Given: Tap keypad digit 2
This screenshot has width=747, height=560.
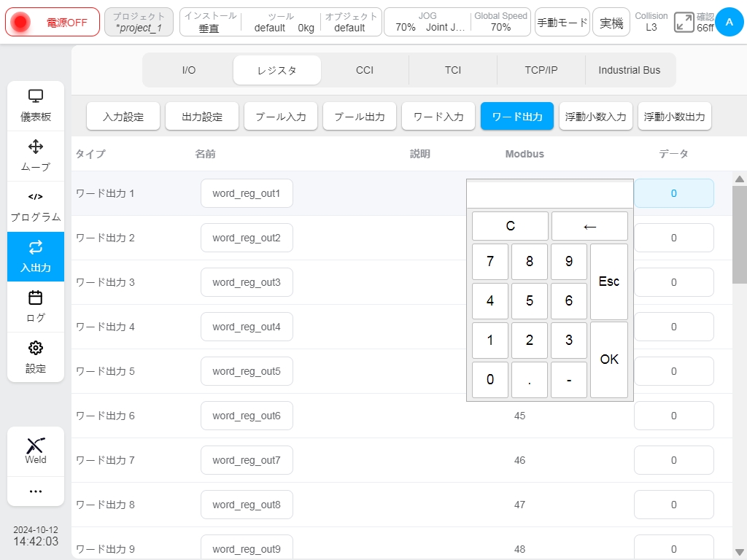Looking at the screenshot, I should (530, 341).
